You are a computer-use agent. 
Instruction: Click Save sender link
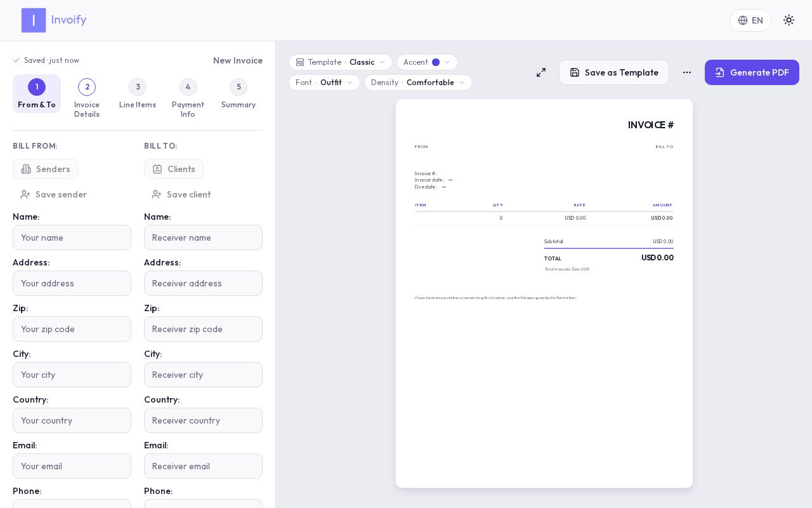point(53,194)
